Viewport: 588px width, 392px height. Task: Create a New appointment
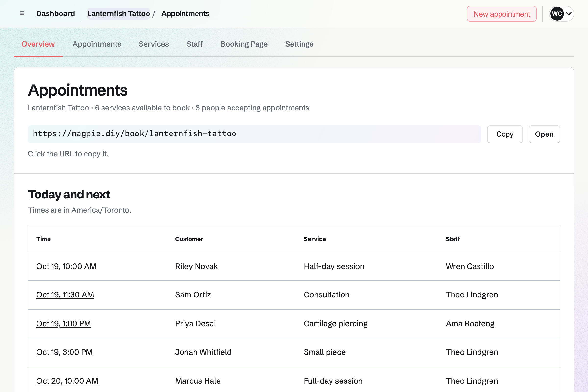click(x=502, y=14)
